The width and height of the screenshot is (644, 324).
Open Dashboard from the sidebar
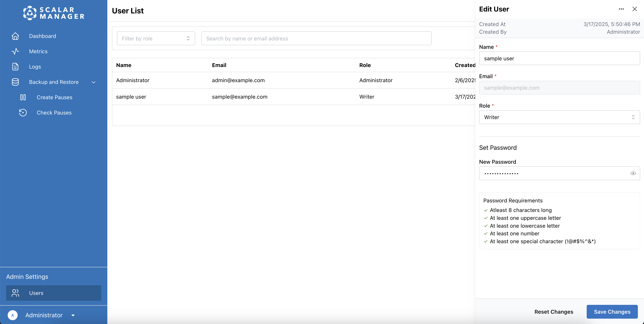[43, 36]
